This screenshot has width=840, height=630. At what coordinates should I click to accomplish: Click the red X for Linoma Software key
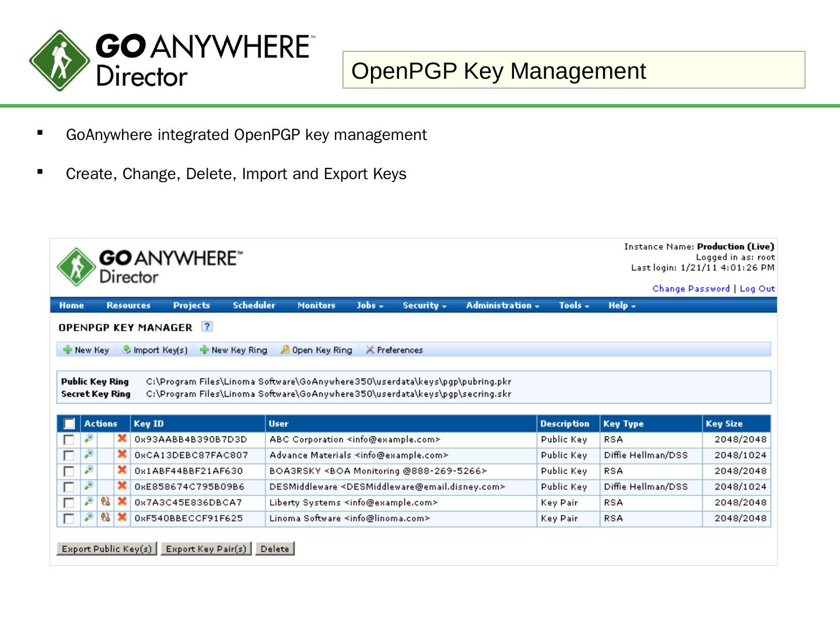pos(122,517)
